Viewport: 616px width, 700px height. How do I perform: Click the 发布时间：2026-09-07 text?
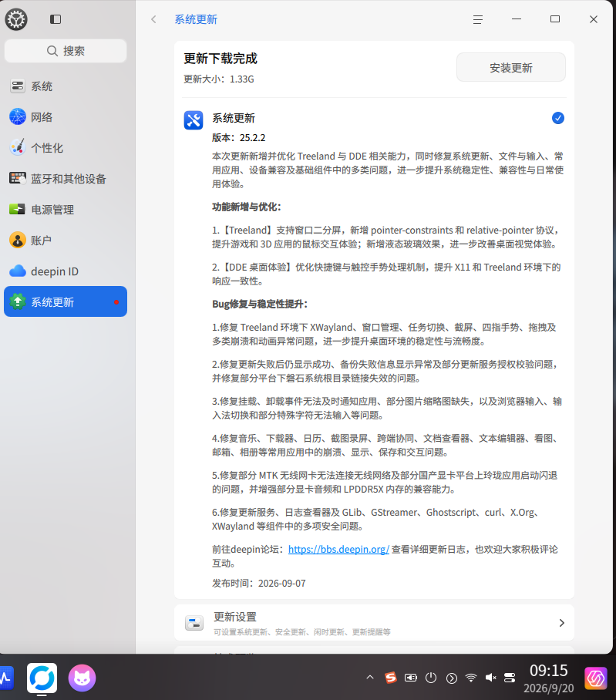pyautogui.click(x=258, y=583)
